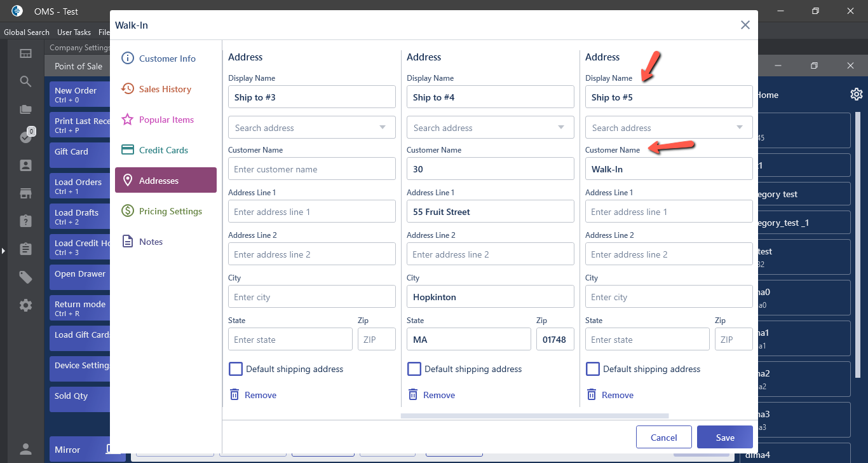Open the Notes tab

coord(151,242)
